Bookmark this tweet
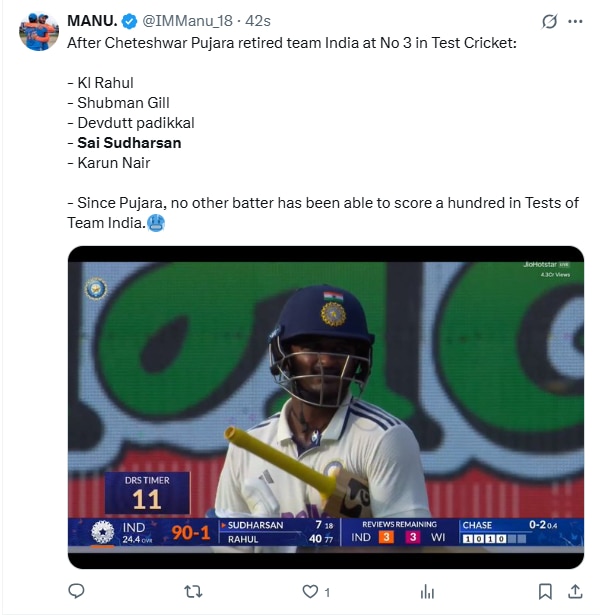The height and width of the screenshot is (615, 600). point(545,591)
